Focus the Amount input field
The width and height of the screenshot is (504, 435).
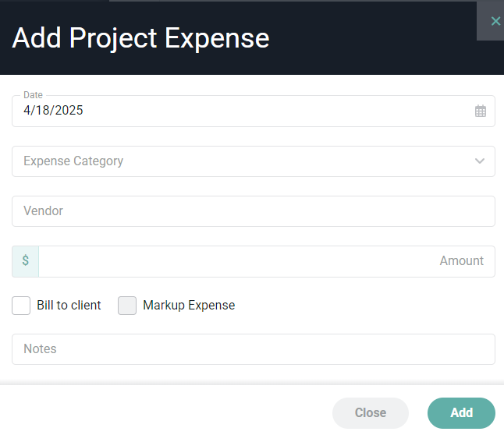tap(267, 261)
